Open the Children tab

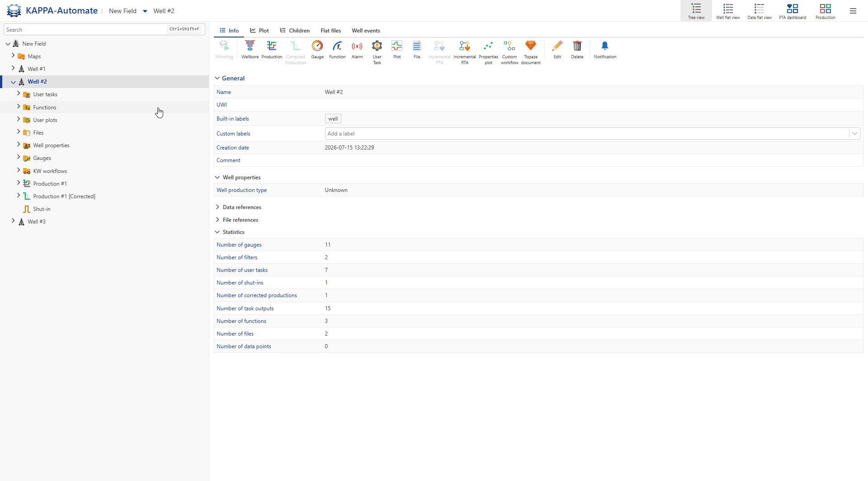295,31
